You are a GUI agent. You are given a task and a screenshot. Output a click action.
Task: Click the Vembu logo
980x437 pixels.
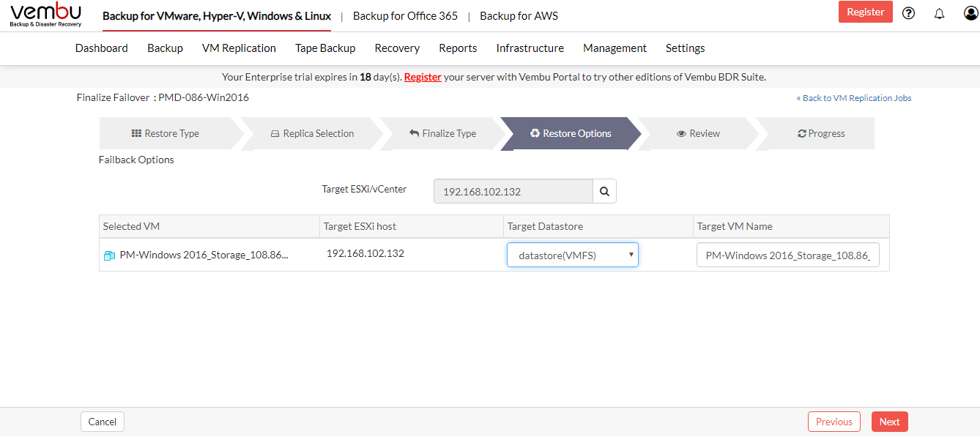(x=45, y=15)
